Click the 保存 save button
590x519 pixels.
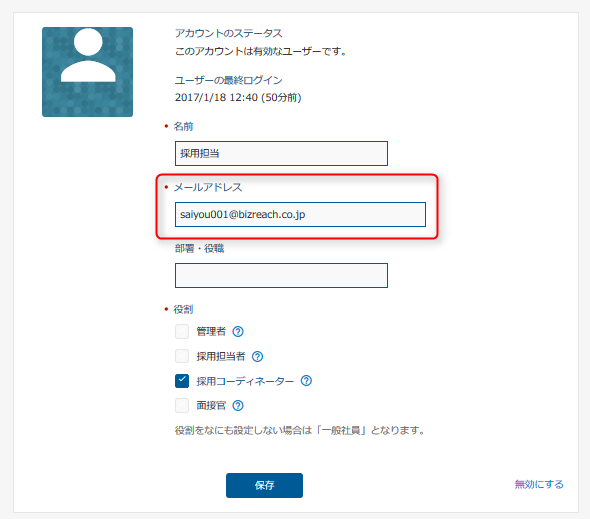tap(264, 485)
